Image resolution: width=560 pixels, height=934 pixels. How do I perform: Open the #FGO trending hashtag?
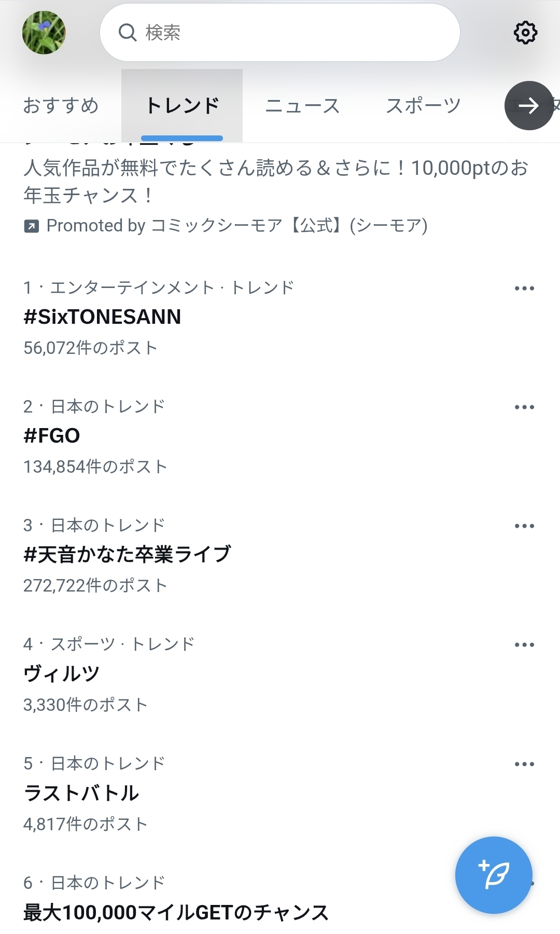[x=52, y=436]
